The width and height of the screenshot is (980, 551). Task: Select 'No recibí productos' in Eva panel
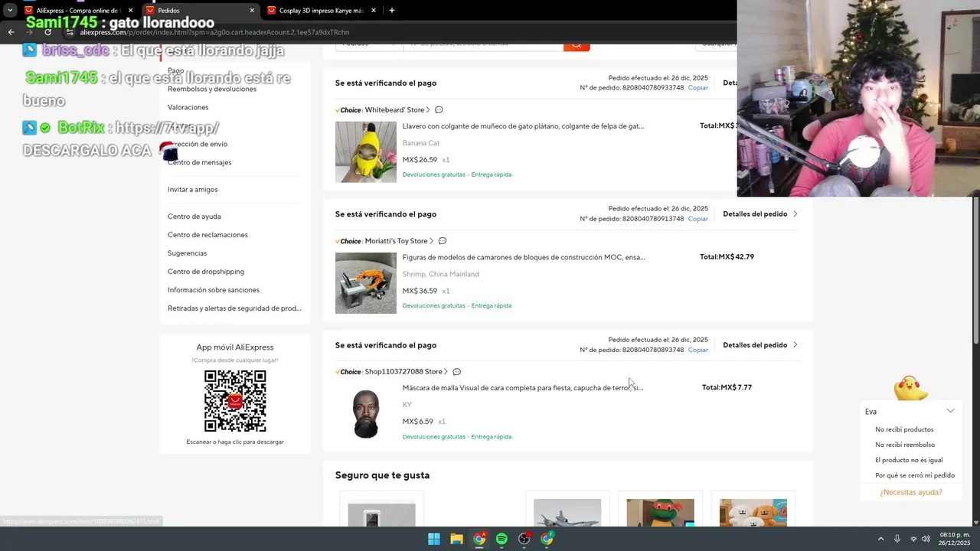904,429
